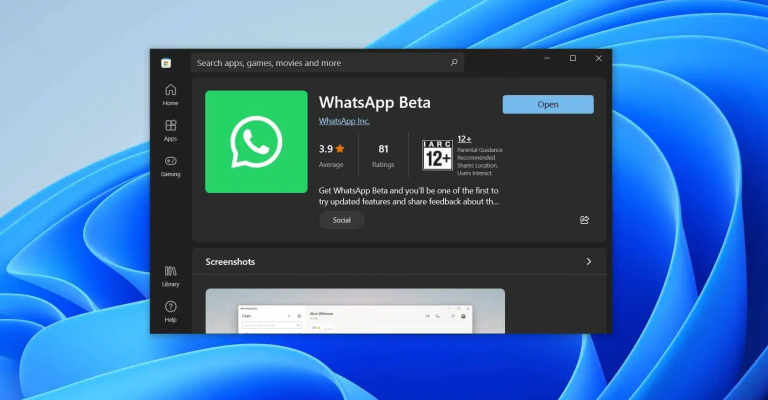Click the magnifier icon in the search bar
The width and height of the screenshot is (768, 400).
454,63
